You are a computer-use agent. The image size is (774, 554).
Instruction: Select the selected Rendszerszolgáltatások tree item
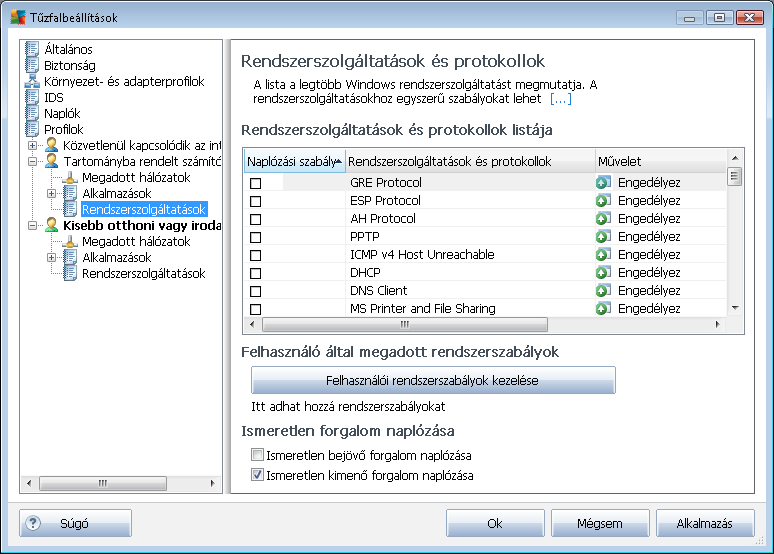pyautogui.click(x=143, y=209)
